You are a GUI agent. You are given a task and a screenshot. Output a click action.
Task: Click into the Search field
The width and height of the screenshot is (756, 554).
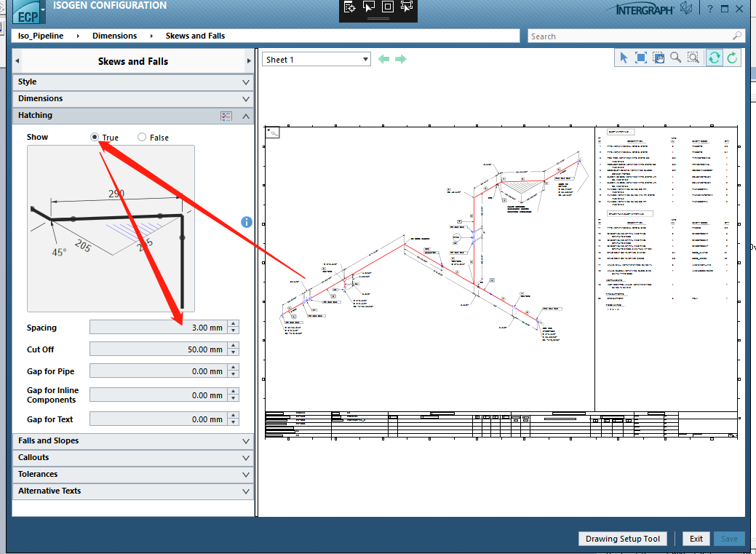[629, 36]
